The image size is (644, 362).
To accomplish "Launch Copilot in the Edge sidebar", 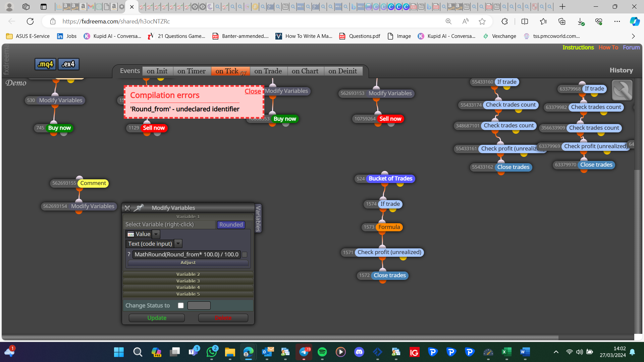I will click(635, 21).
